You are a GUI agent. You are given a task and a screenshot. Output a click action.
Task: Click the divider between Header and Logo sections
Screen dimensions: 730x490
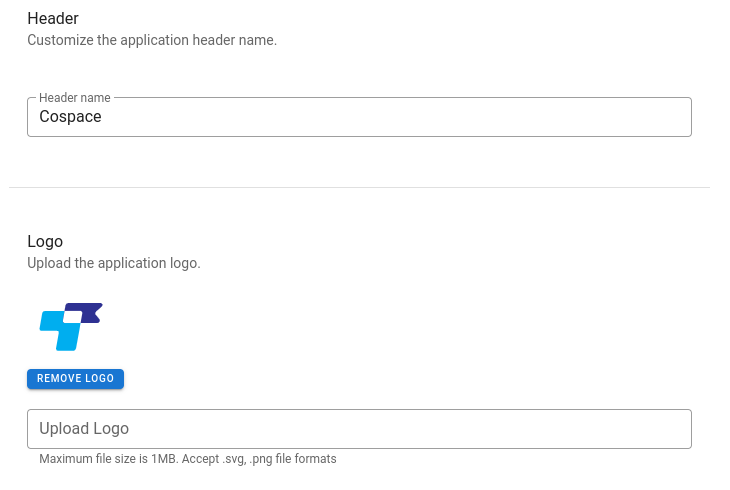359,187
